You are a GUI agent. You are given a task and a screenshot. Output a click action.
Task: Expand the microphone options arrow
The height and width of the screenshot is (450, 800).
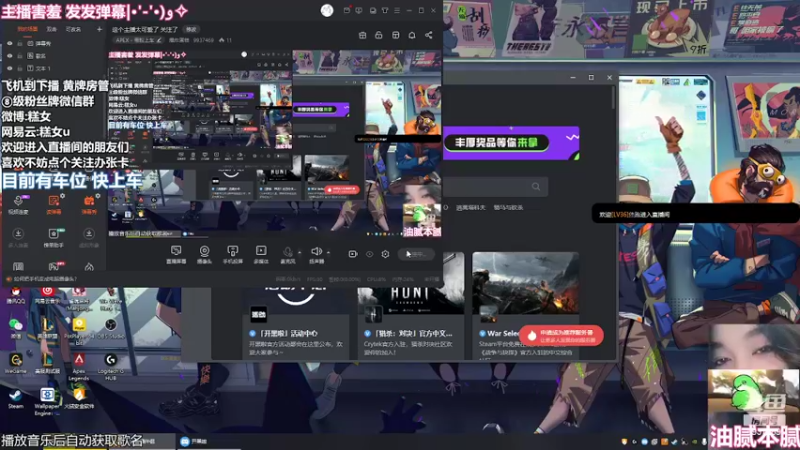(299, 252)
